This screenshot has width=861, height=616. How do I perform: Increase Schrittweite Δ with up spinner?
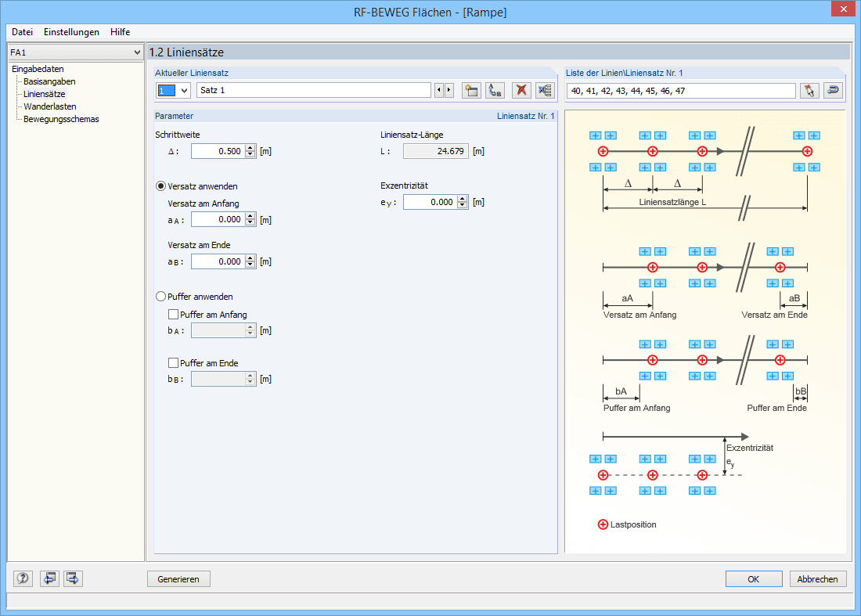[x=250, y=148]
